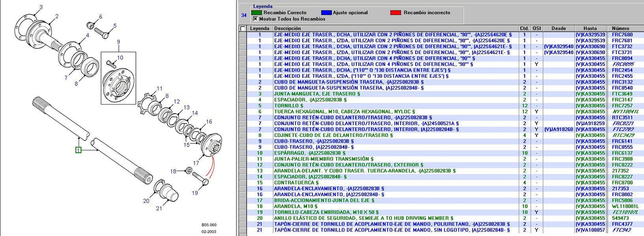Tick the select-all checkbox in table header
The height and width of the screenshot is (236, 644).
243,29
